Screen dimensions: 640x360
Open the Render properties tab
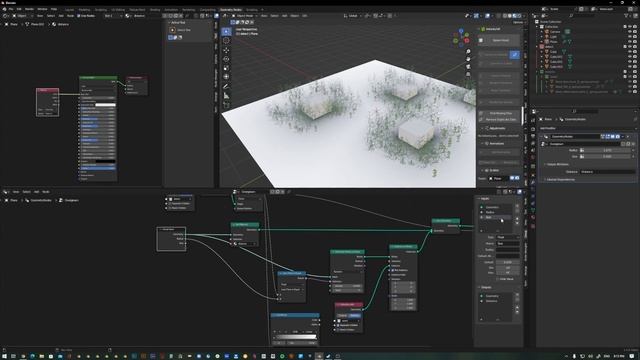point(533,129)
